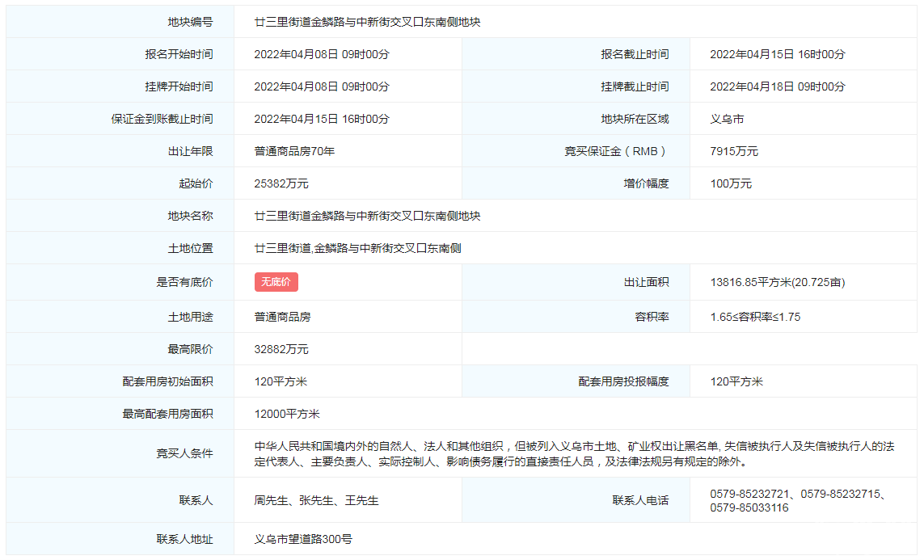Click the 12000平方米 maximum supporting housing area
The width and height of the screenshot is (924, 560).
(x=287, y=414)
